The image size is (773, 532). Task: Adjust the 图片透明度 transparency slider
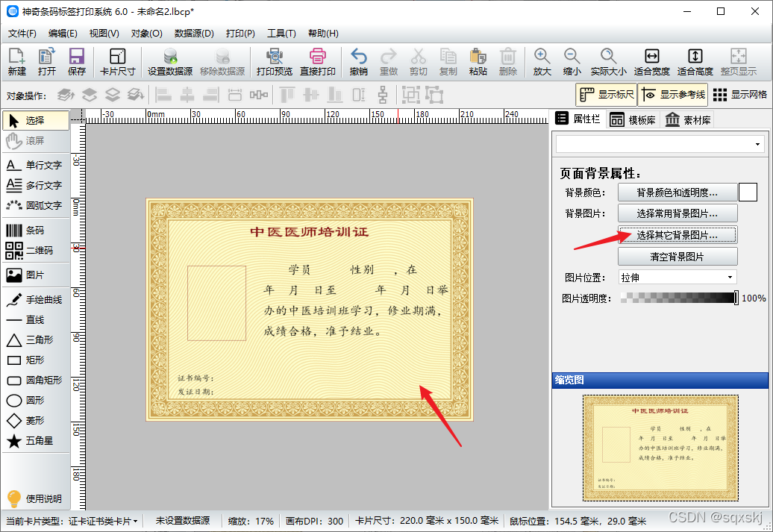click(679, 298)
